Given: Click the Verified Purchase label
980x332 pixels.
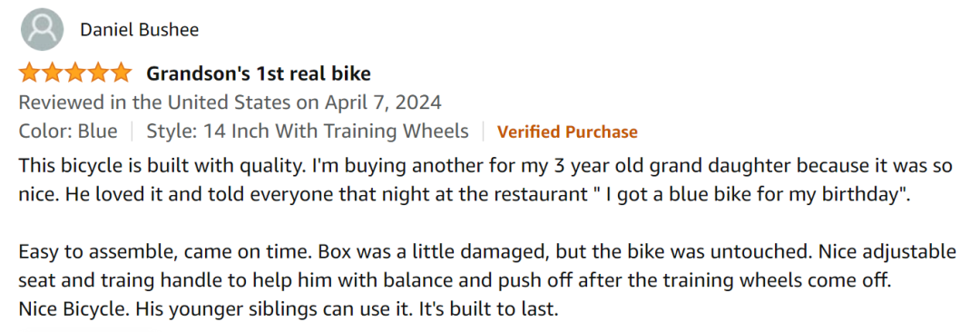Looking at the screenshot, I should 567,132.
